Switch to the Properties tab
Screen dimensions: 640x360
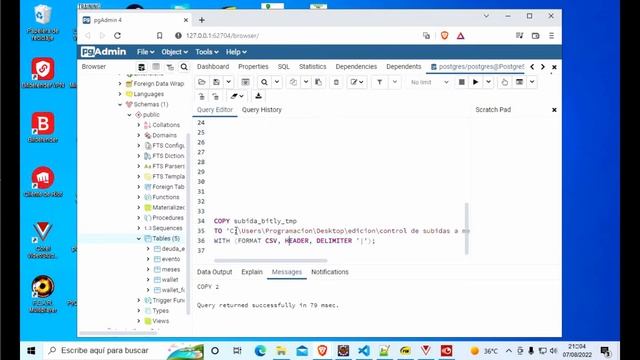tap(253, 67)
